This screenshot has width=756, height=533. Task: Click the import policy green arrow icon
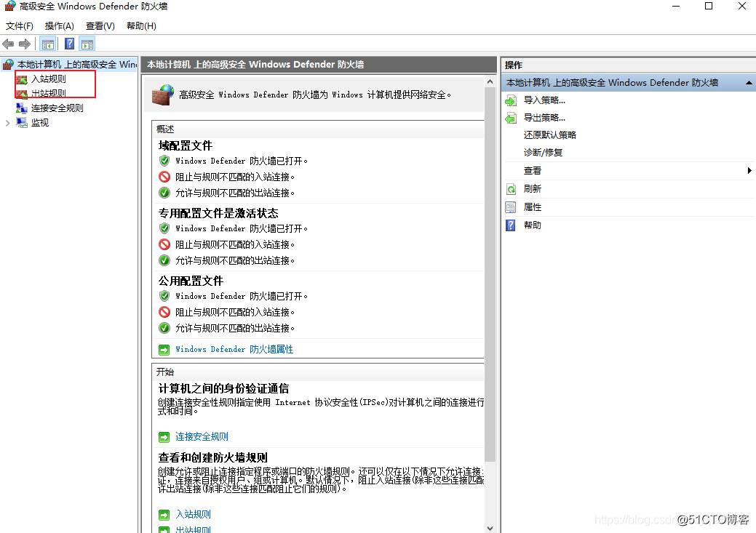pos(511,101)
